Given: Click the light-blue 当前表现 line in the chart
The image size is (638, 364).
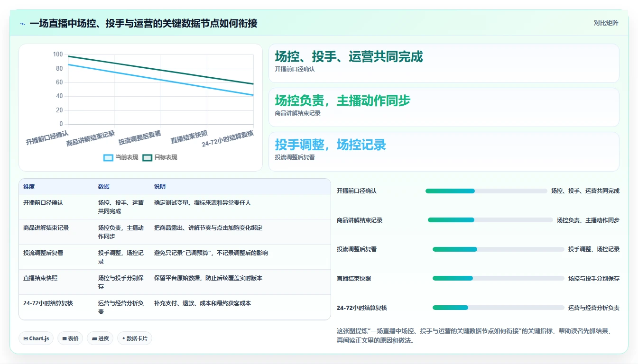Looking at the screenshot, I should (x=161, y=80).
